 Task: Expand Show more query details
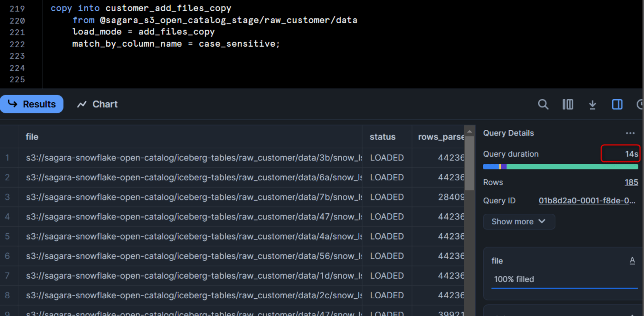coord(519,221)
